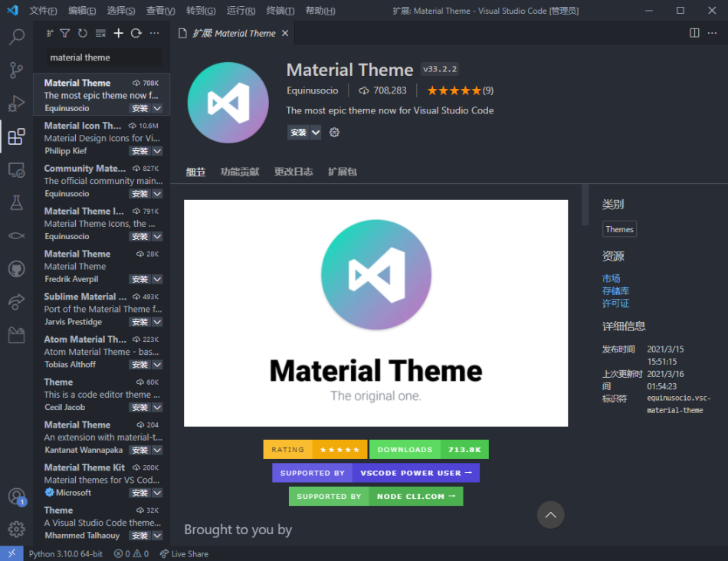This screenshot has width=728, height=561.
Task: Click the filter extensions funnel icon
Action: [x=65, y=33]
